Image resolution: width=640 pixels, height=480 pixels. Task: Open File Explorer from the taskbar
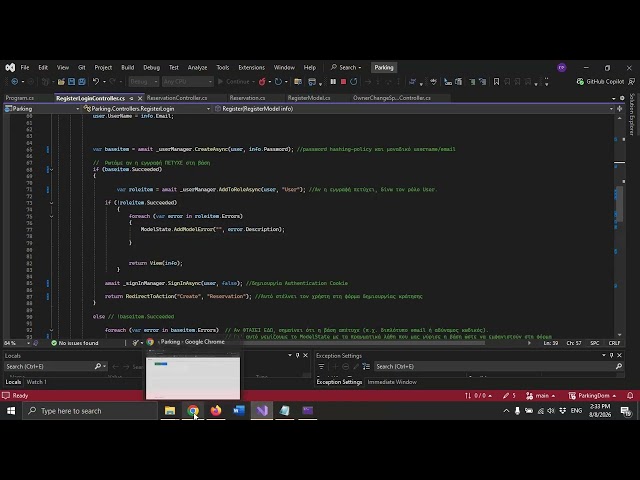170,411
